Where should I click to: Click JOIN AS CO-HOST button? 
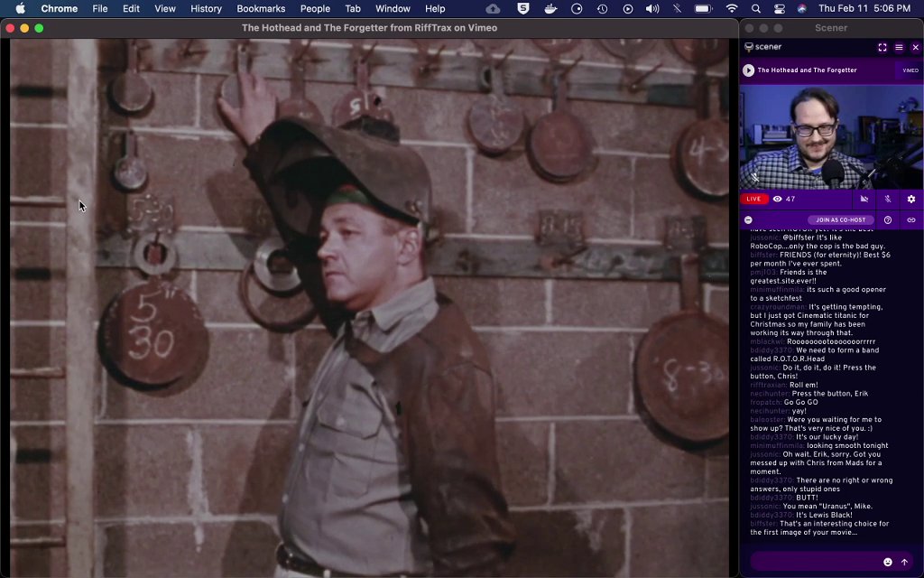point(840,220)
